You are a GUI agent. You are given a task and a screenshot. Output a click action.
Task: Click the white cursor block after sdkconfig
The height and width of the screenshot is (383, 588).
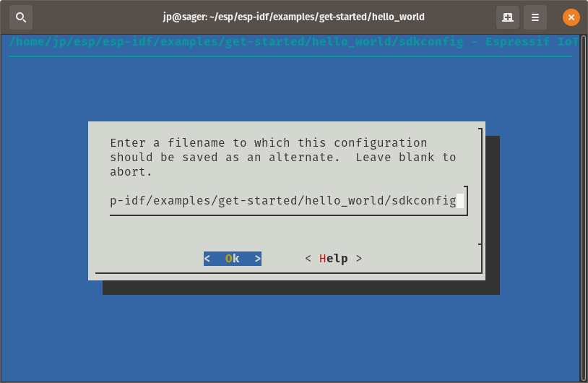coord(460,201)
